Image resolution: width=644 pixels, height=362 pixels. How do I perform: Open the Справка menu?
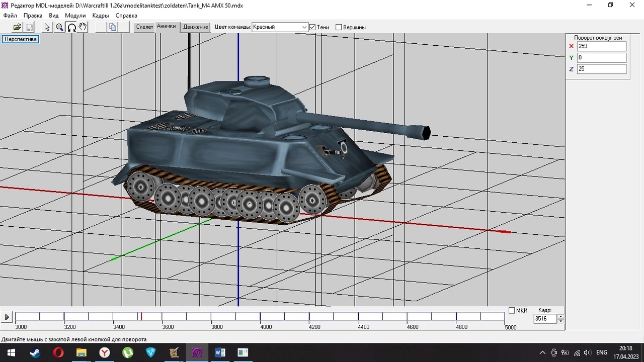[x=126, y=16]
